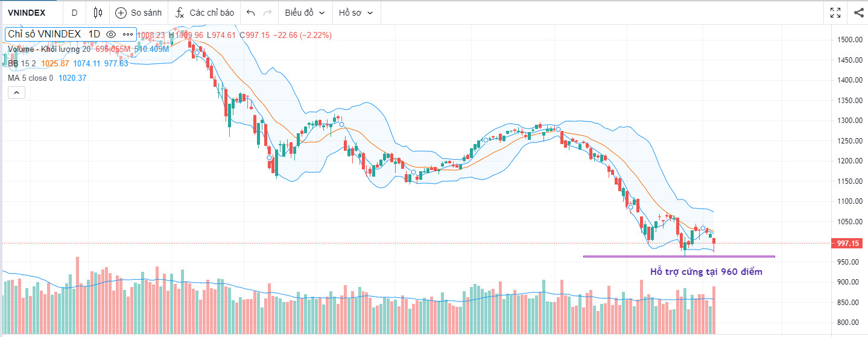Open the candlestick chart style selector
Screen dimensions: 868x337
(x=98, y=13)
